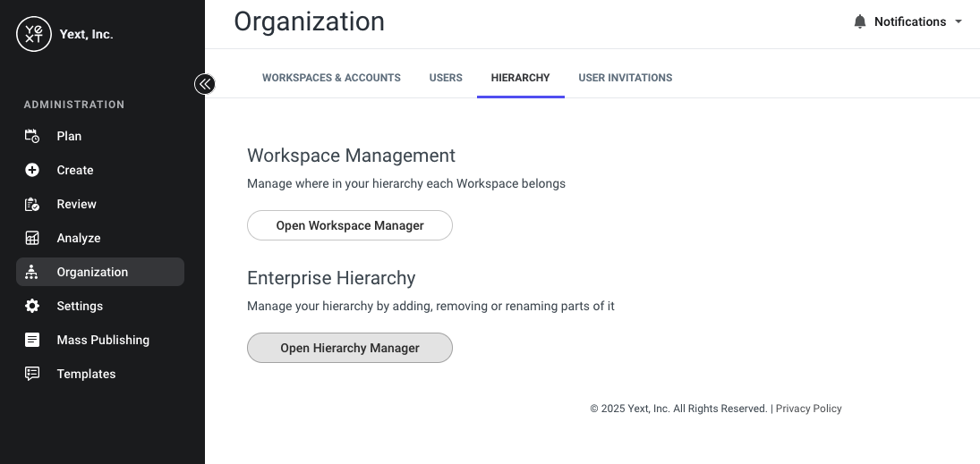Select the Hierarchy tab
Viewport: 980px width, 464px height.
[521, 78]
